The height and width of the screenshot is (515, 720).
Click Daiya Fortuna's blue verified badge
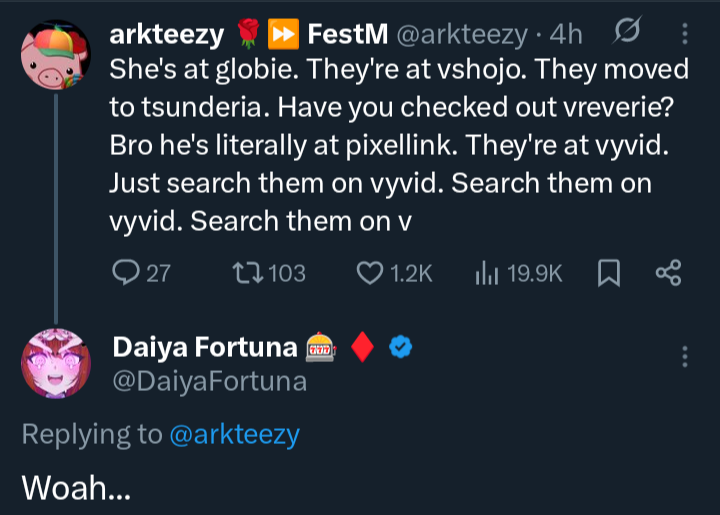pyautogui.click(x=402, y=347)
